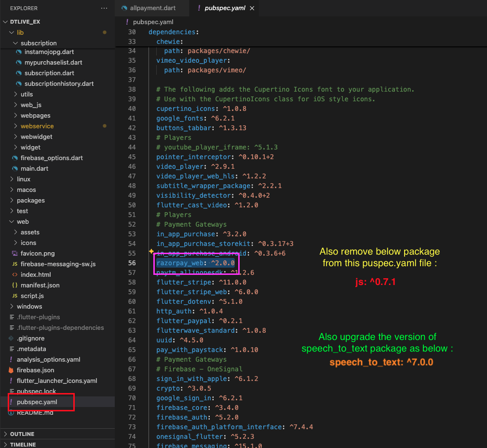Click file icon beside .flutter-plugins-dependencies
This screenshot has width=487, height=448.
pos(12,327)
